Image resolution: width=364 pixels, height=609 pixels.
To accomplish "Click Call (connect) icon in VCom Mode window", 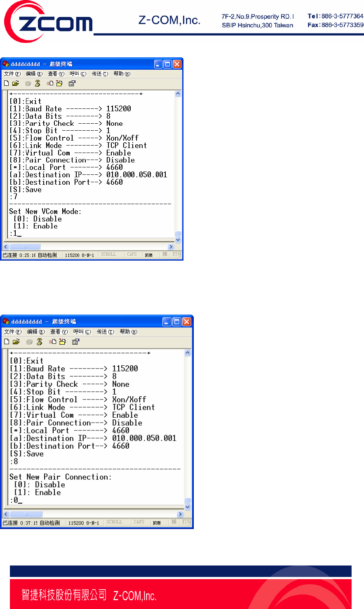I will click(x=28, y=83).
